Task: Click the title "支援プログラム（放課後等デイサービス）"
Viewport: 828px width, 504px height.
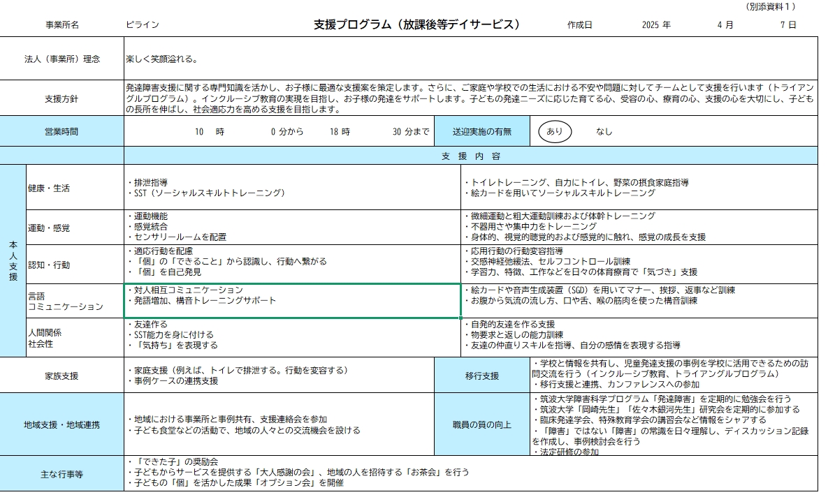Action: point(417,24)
